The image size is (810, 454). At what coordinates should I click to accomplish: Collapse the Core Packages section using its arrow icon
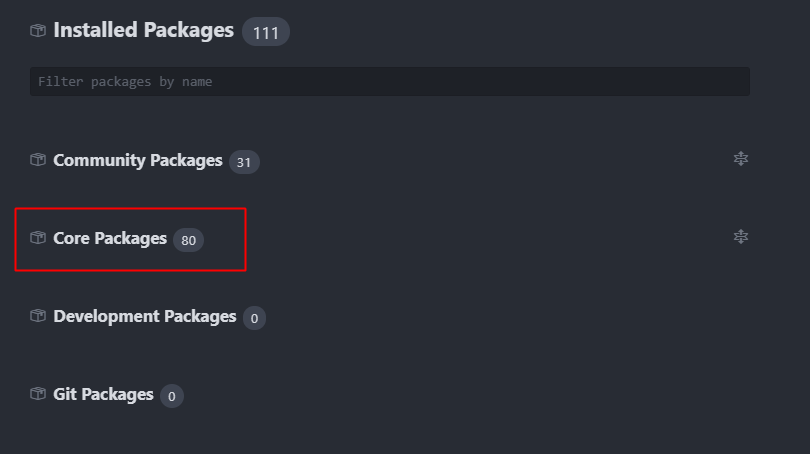click(741, 237)
